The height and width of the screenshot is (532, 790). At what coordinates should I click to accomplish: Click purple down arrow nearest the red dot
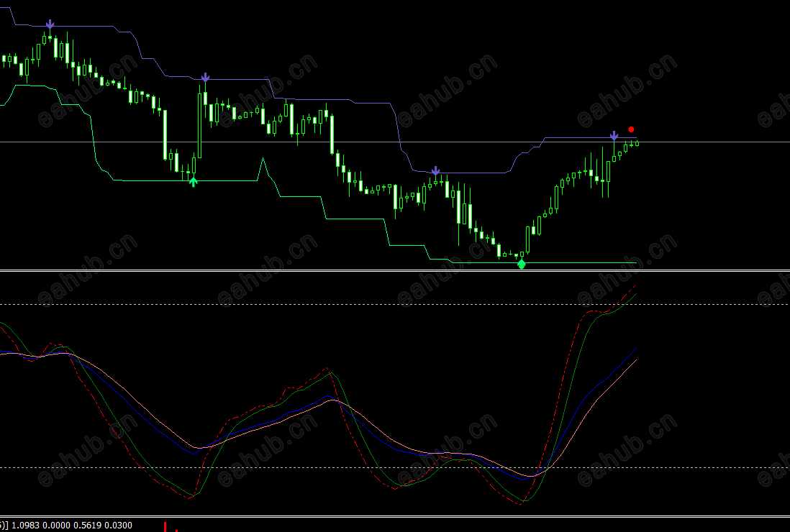[614, 136]
